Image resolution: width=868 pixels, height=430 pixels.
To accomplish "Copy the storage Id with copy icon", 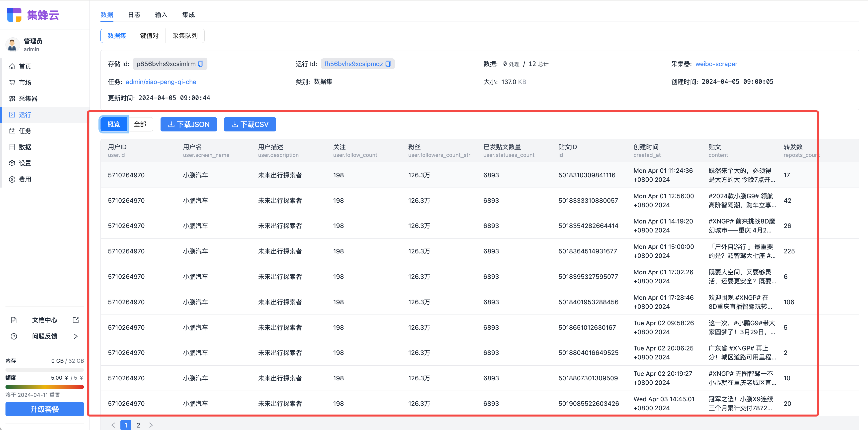I will [201, 64].
